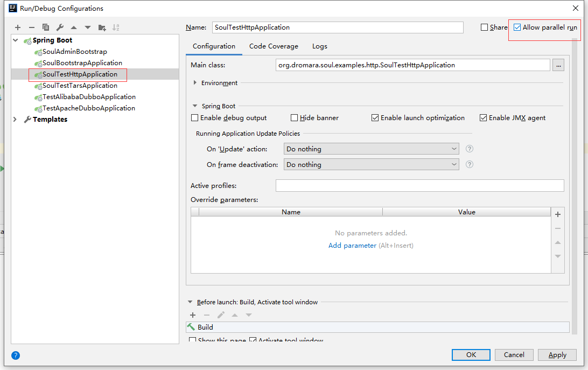588x370 pixels.
Task: Add a new configuration with plus icon
Action: click(18, 27)
